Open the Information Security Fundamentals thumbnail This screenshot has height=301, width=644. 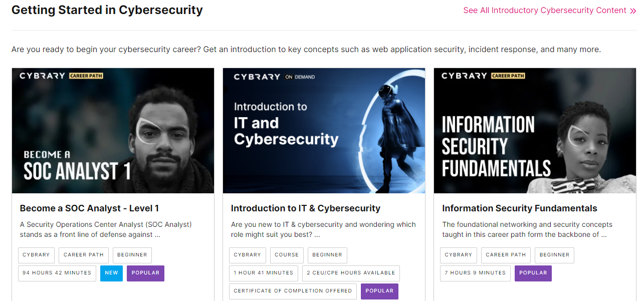(x=535, y=131)
